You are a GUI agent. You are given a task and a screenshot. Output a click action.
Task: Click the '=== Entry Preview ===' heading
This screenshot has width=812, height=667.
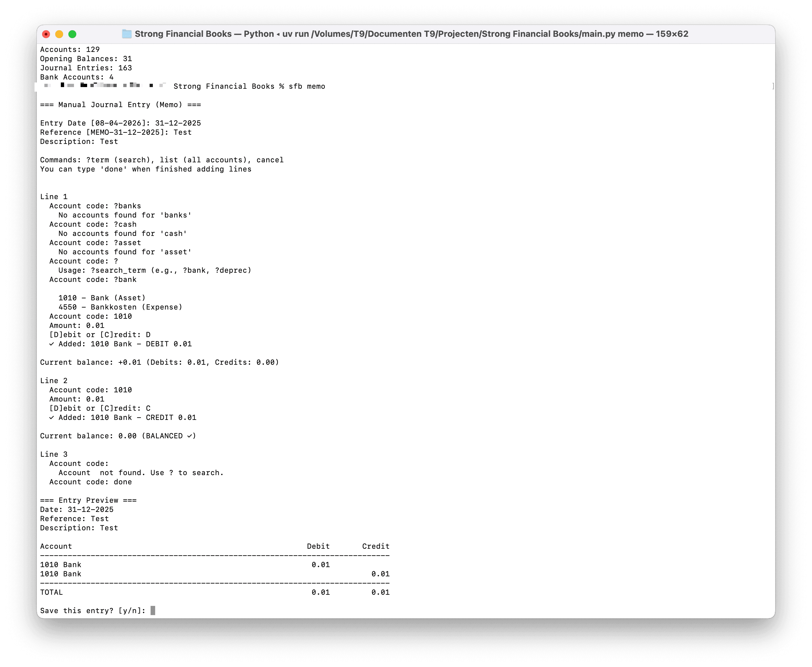pos(88,500)
